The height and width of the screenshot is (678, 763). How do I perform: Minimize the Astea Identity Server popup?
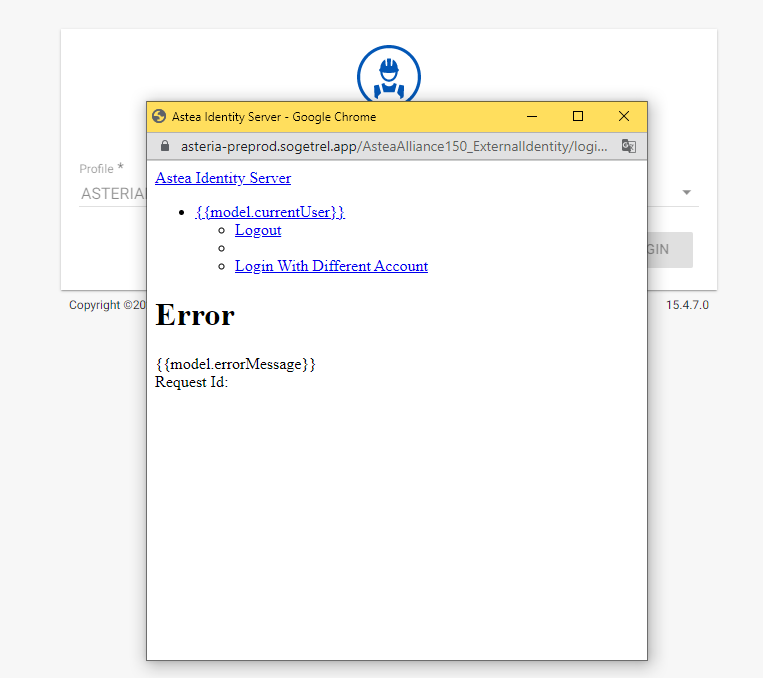tap(532, 117)
